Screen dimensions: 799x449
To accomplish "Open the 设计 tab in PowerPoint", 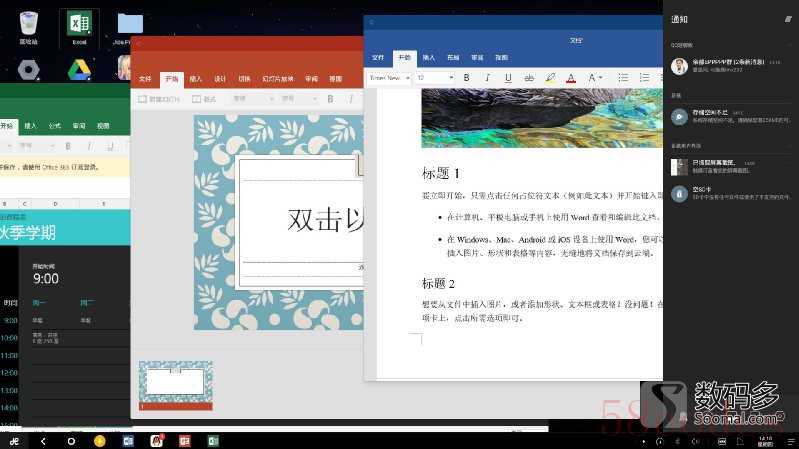I will tap(220, 79).
